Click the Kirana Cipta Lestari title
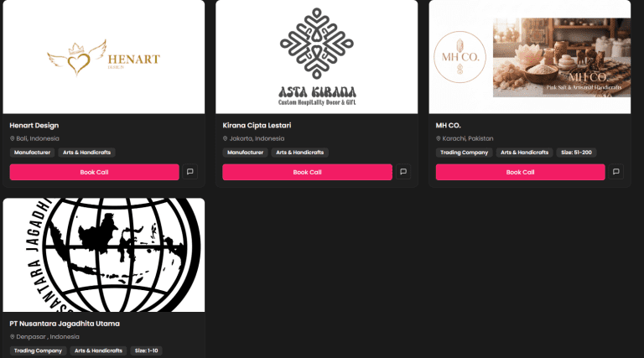The height and width of the screenshot is (358, 644). (x=257, y=125)
